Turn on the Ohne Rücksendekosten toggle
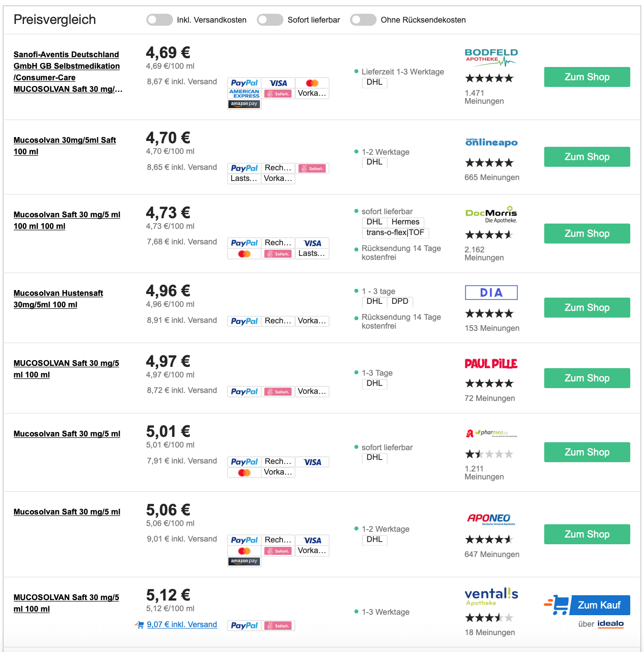The image size is (644, 652). click(363, 20)
